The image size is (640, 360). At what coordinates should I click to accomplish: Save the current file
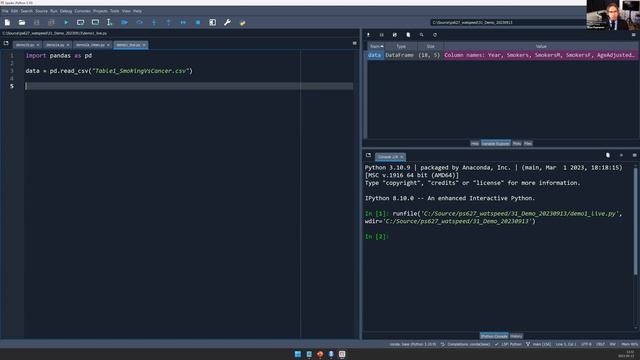click(37, 22)
